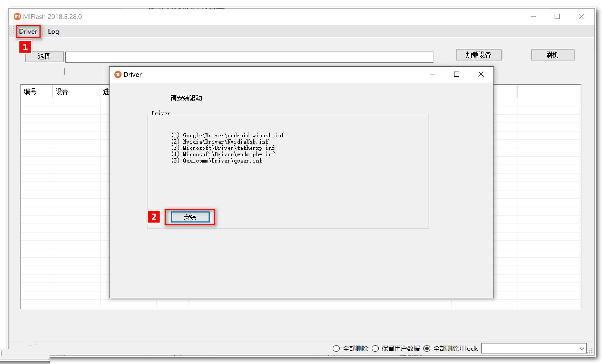This screenshot has width=603, height=364.
Task: Switch to the Log tab
Action: pos(53,31)
